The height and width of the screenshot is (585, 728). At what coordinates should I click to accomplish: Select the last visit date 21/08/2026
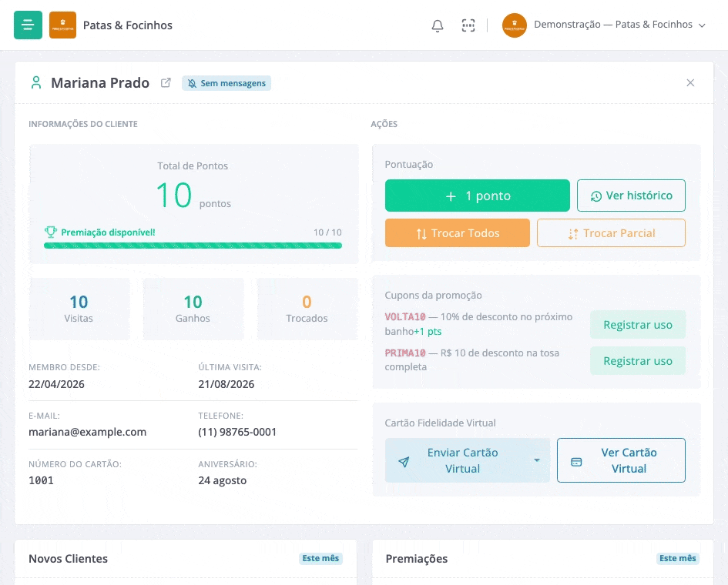point(226,384)
